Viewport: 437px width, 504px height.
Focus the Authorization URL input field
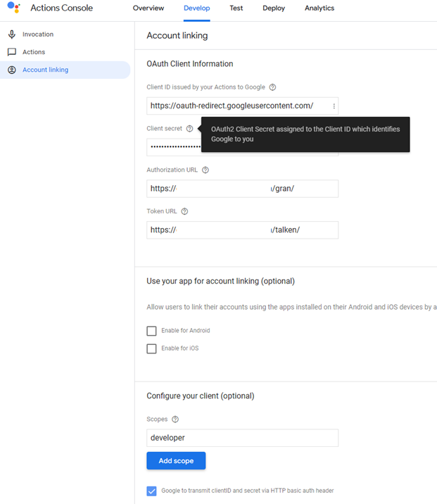pyautogui.click(x=242, y=189)
